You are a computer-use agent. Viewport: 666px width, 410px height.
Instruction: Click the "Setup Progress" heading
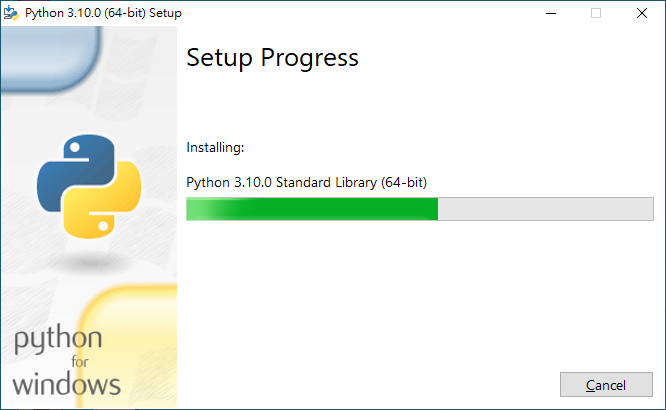tap(272, 58)
